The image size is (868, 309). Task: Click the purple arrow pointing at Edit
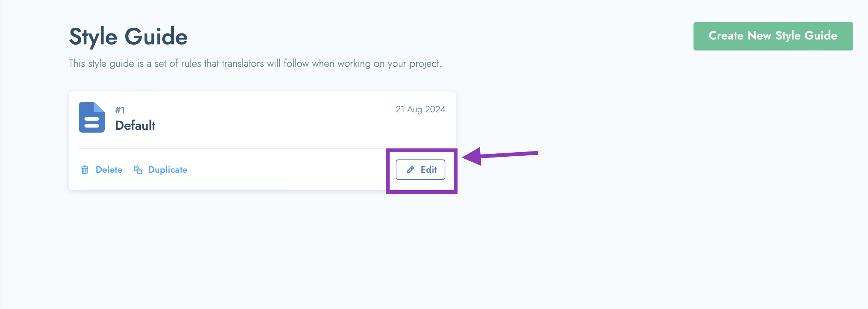[500, 156]
